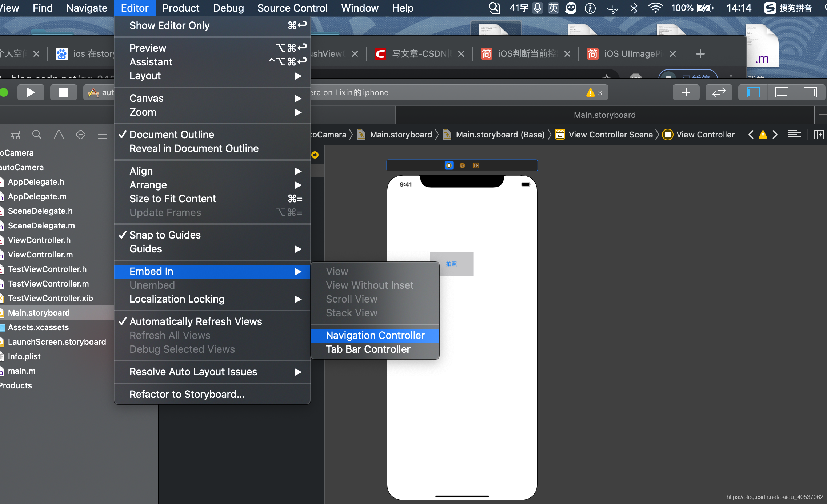Toggle Automatically Refresh Views option
Viewport: 827px width, 504px height.
(x=195, y=321)
